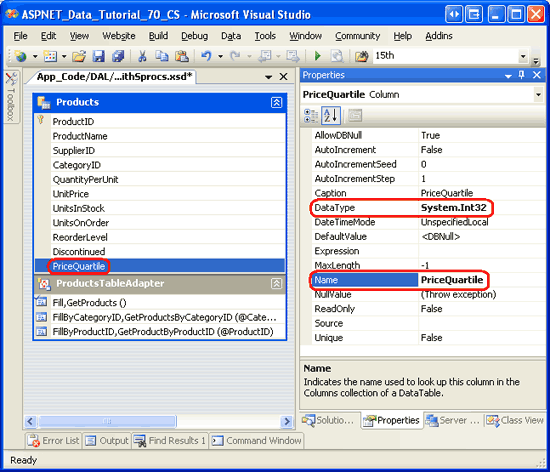
Task: Collapse the Products table header chevron
Action: coord(276,102)
